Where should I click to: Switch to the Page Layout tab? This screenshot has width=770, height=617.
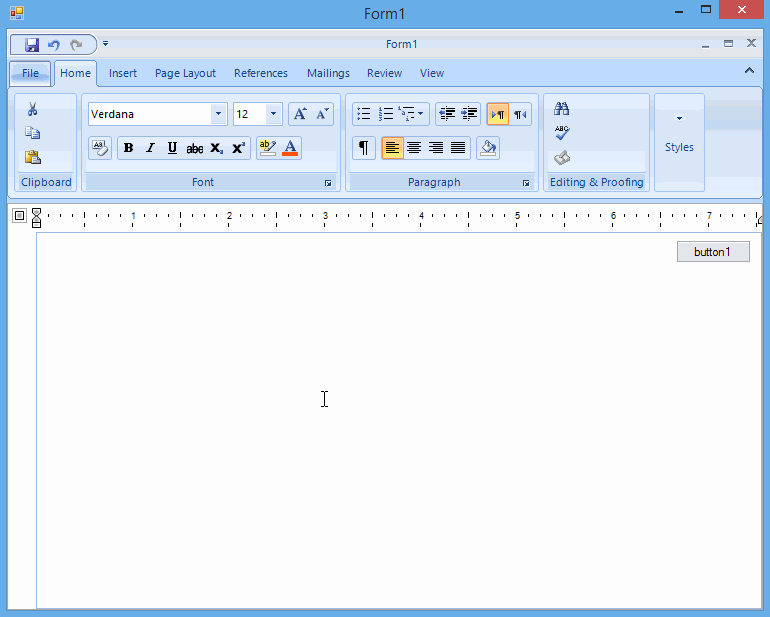185,73
